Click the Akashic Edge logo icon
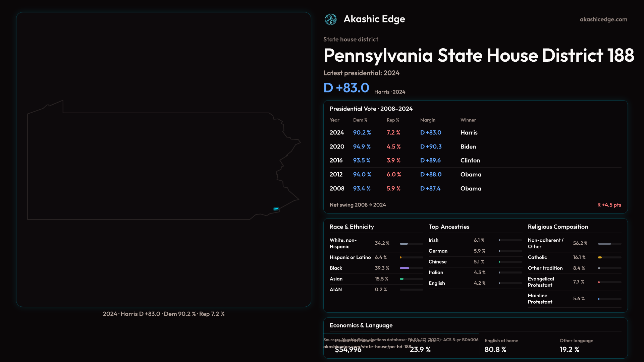This screenshot has height=362, width=644. [x=331, y=19]
